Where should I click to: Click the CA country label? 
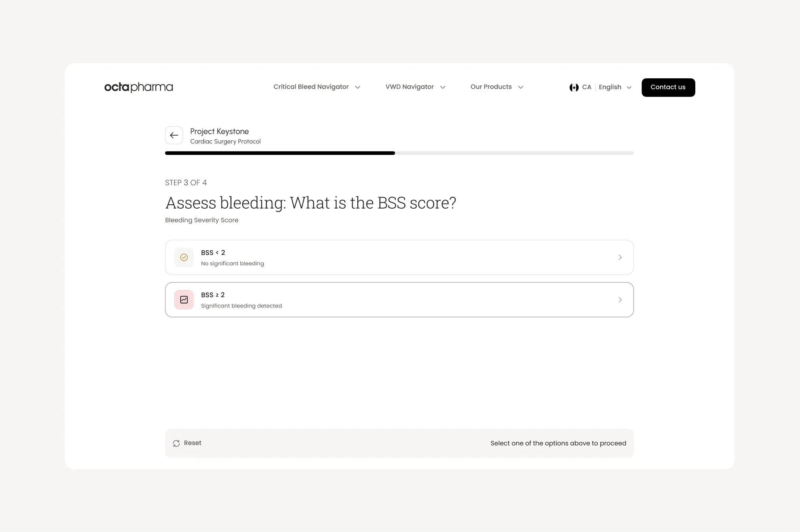point(587,87)
